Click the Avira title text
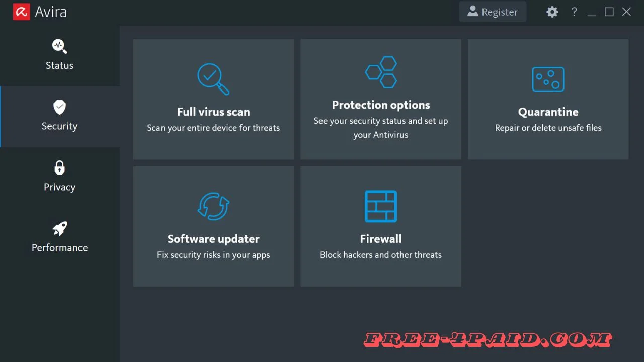This screenshot has width=644, height=362. tap(51, 12)
